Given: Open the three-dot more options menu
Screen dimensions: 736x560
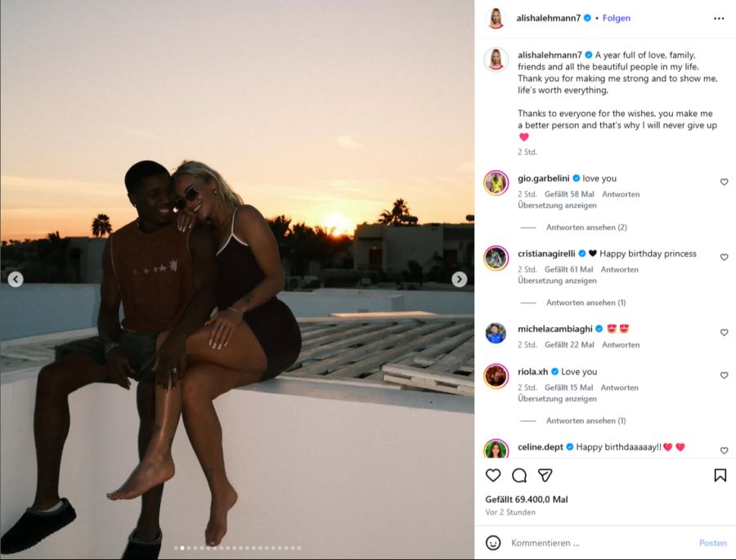Looking at the screenshot, I should (719, 18).
